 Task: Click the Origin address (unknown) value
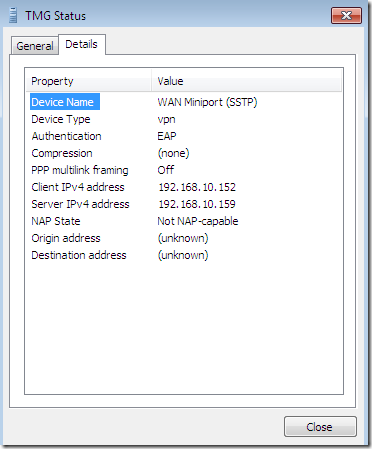pos(183,238)
